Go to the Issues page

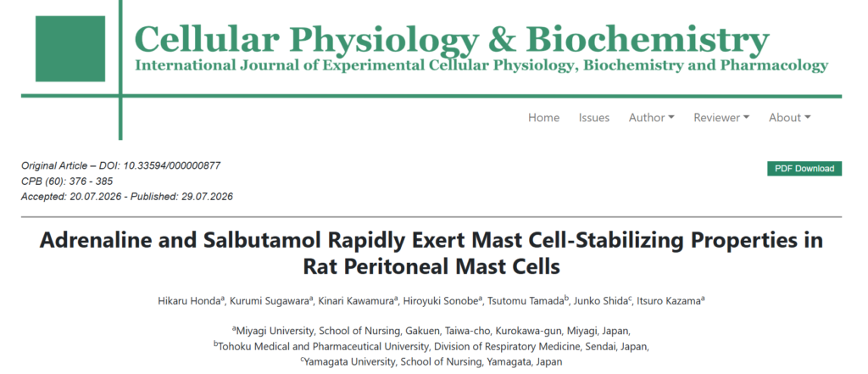coord(594,118)
